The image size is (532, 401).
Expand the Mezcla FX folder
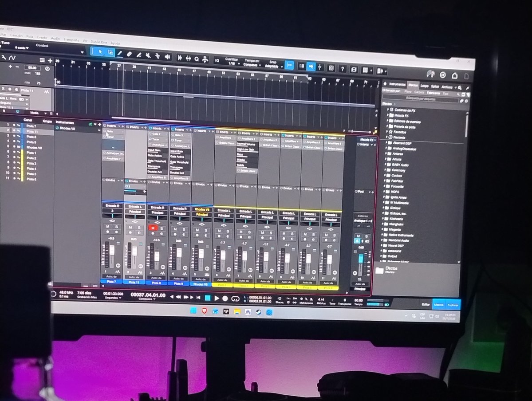pos(388,115)
